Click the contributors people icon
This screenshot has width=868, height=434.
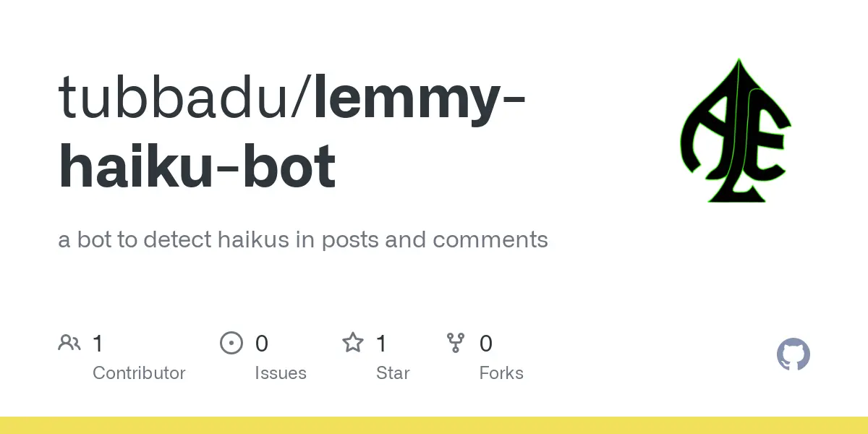pyautogui.click(x=69, y=343)
